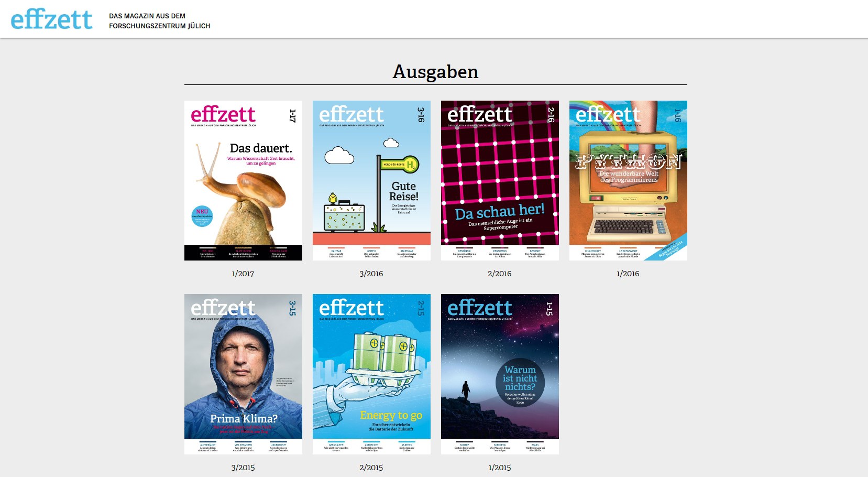This screenshot has height=477, width=868.
Task: Open the 3/2016 'Gute Reise!' cover
Action: (x=371, y=180)
